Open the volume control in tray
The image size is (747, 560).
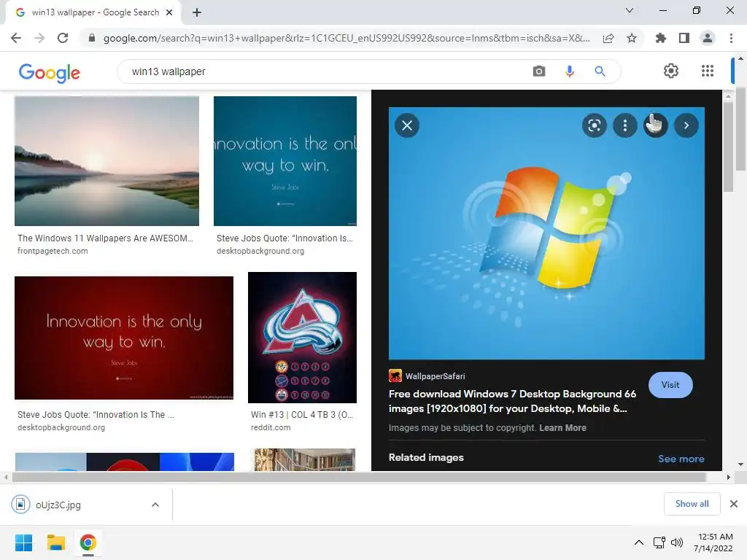pos(676,542)
